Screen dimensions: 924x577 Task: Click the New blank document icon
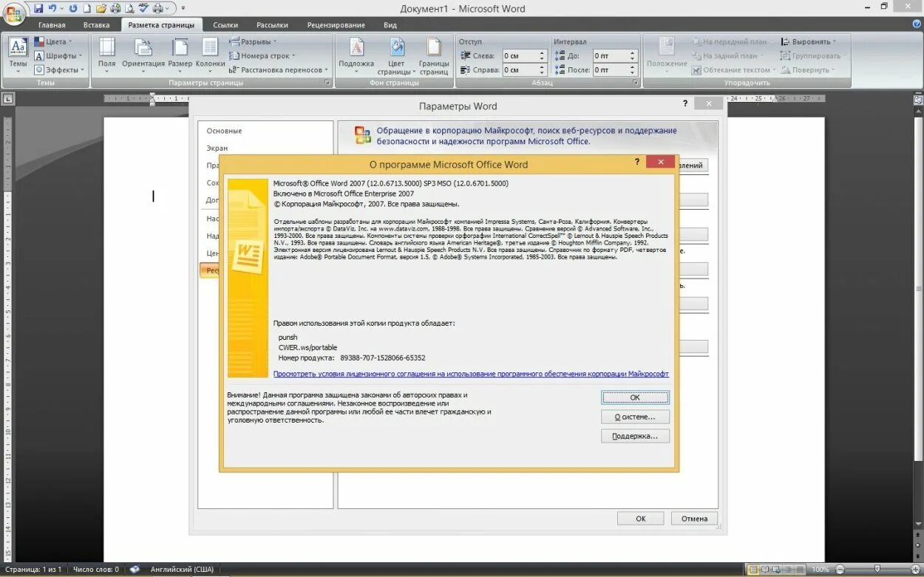point(87,9)
